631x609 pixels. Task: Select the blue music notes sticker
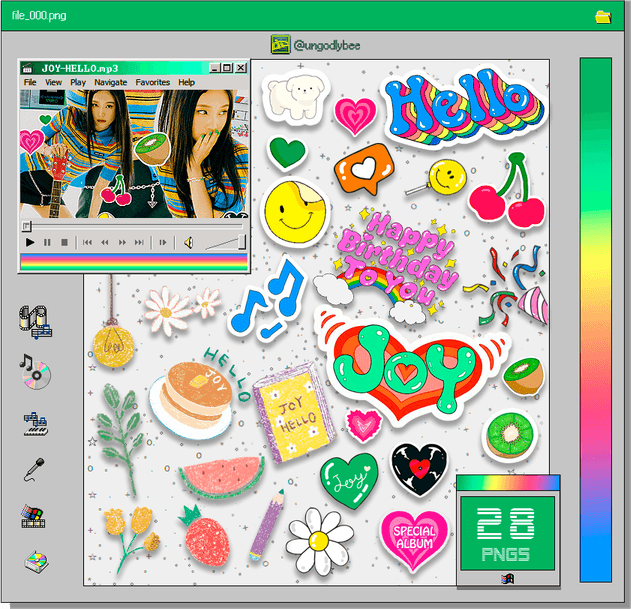coord(268,299)
